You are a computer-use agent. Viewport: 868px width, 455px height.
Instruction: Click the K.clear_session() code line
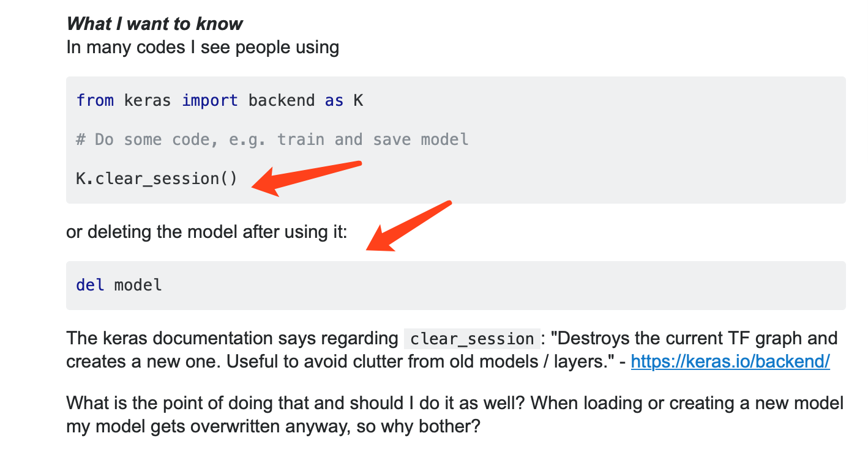(156, 179)
